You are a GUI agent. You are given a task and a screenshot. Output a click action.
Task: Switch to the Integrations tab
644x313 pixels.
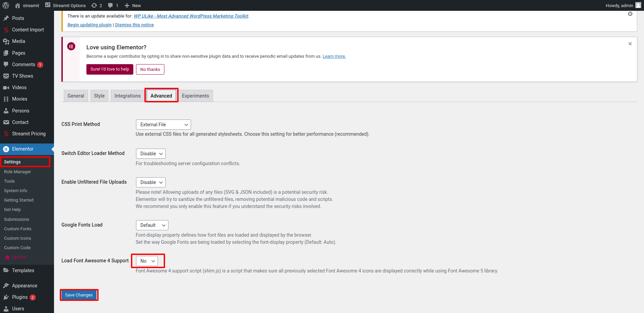coord(128,96)
